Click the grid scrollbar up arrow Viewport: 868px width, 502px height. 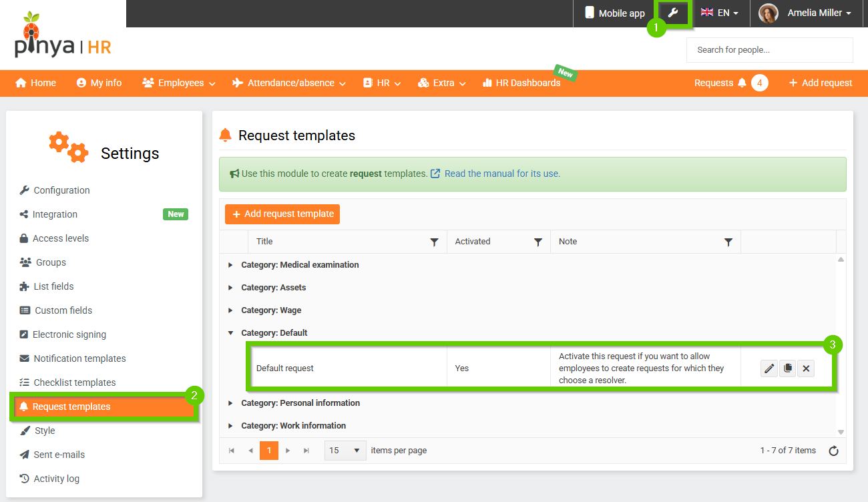click(841, 259)
